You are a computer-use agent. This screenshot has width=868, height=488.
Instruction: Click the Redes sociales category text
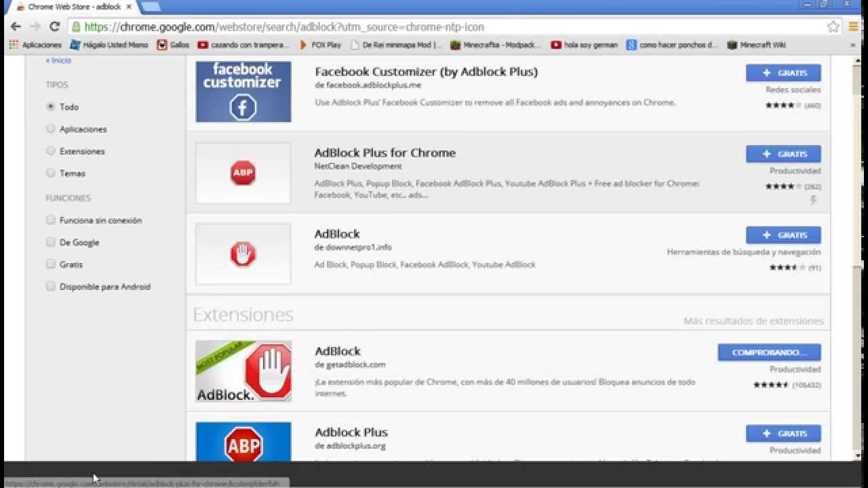(793, 89)
